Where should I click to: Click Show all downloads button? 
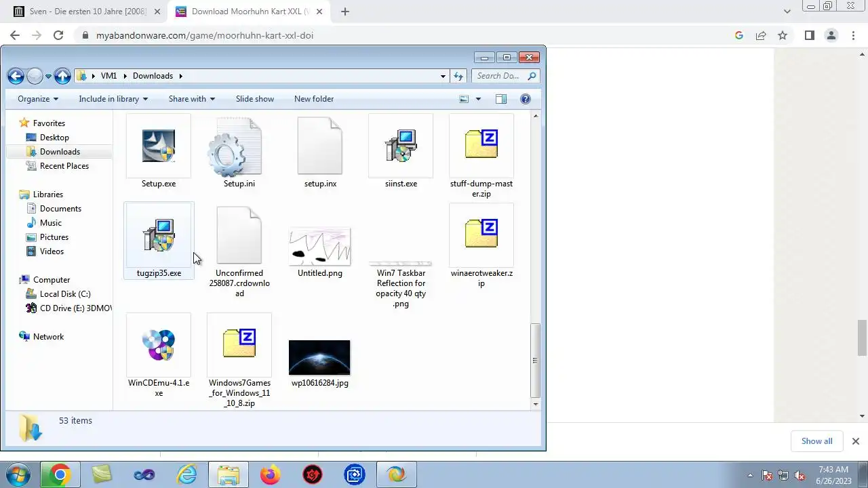816,441
